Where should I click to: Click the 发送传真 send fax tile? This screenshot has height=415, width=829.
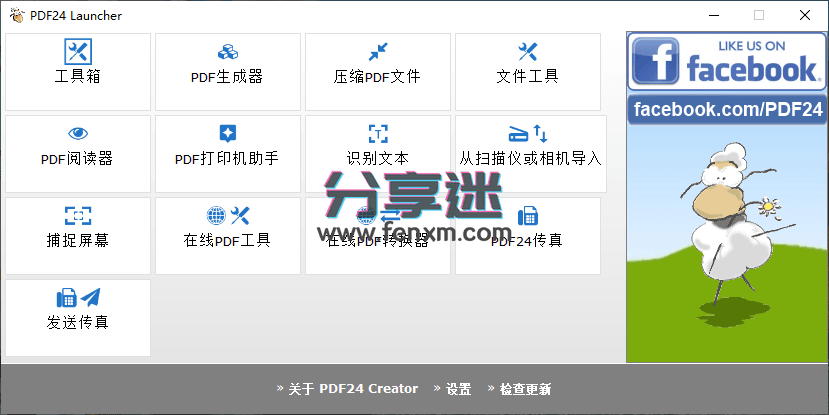(78, 317)
